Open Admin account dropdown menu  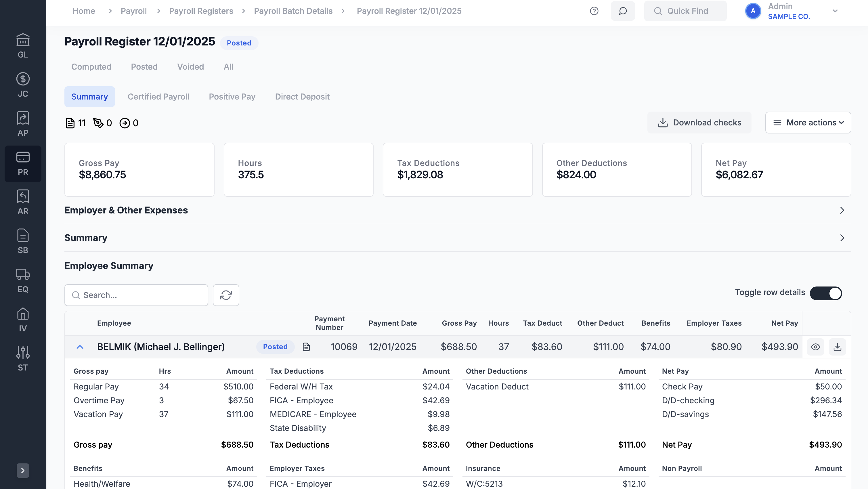point(835,11)
